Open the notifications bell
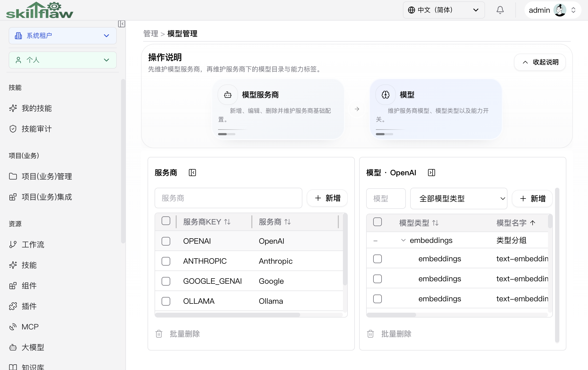Image resolution: width=588 pixels, height=370 pixels. click(x=500, y=10)
